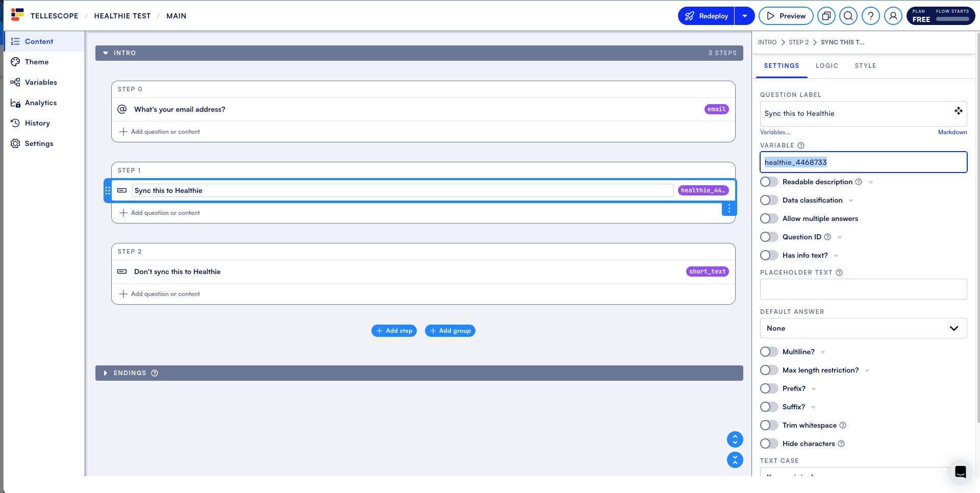Open History in the sidebar
This screenshot has width=980, height=493.
44,123
